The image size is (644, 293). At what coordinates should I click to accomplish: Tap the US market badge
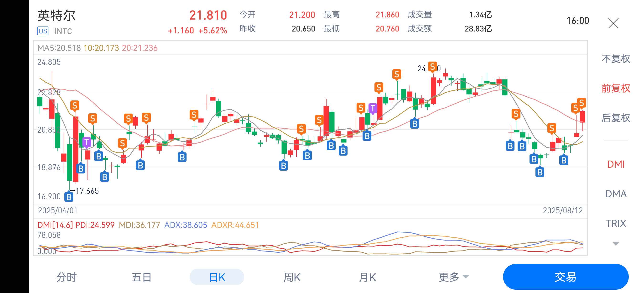coord(43,31)
